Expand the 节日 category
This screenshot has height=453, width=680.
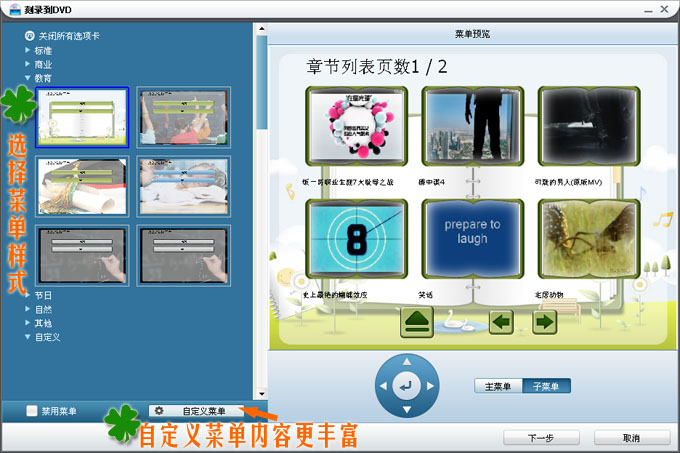[27, 295]
